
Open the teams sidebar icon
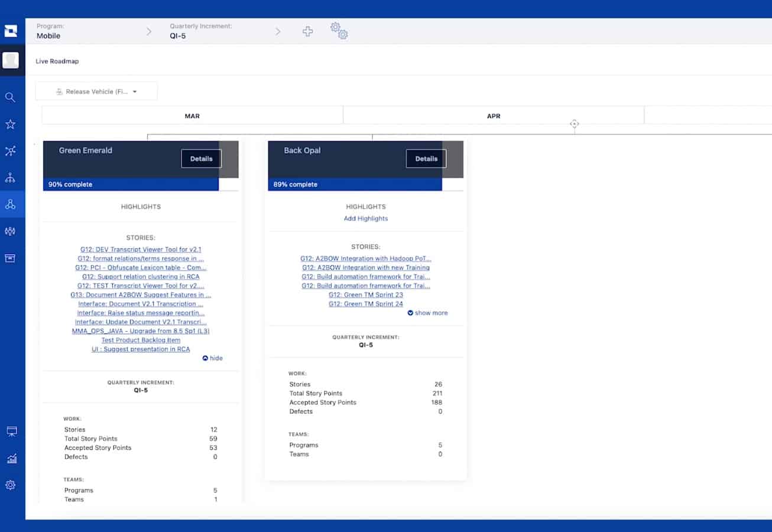(x=11, y=231)
